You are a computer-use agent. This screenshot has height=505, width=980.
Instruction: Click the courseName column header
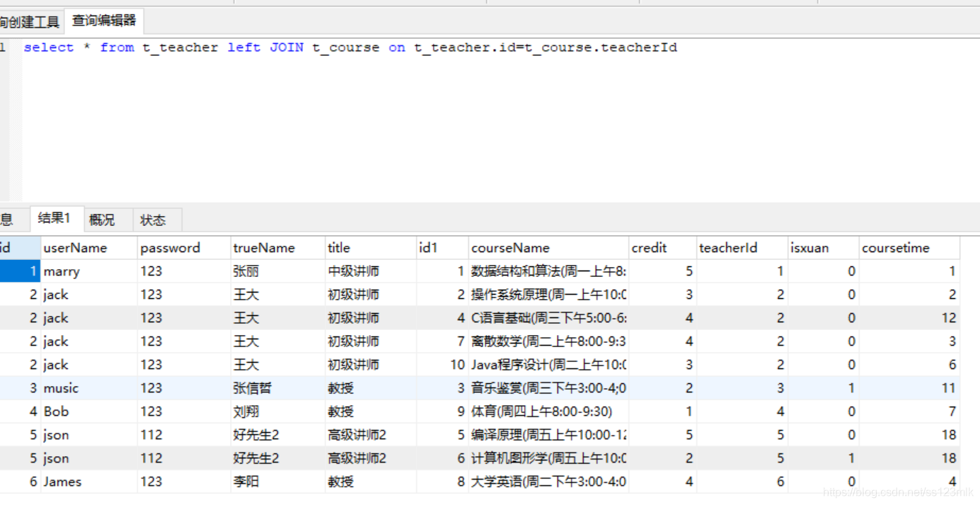548,248
